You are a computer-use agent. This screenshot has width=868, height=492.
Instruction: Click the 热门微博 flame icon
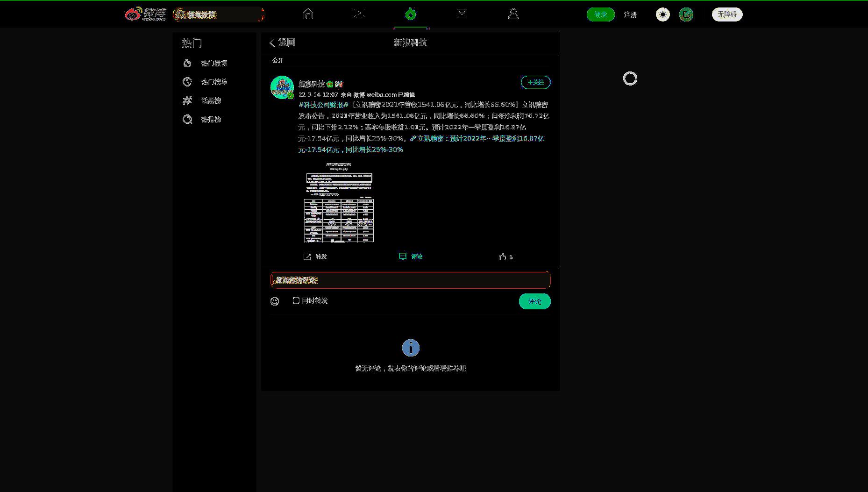187,63
